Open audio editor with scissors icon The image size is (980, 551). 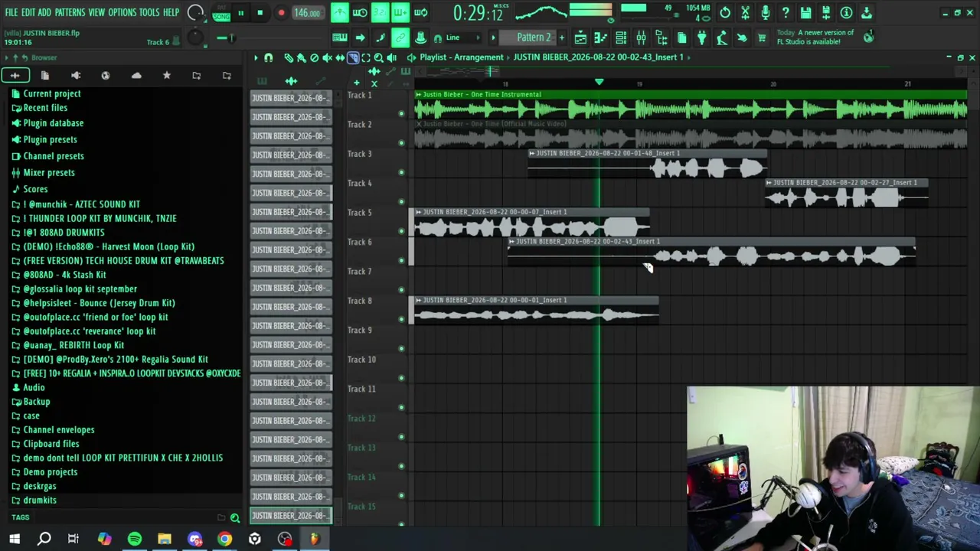coord(745,13)
